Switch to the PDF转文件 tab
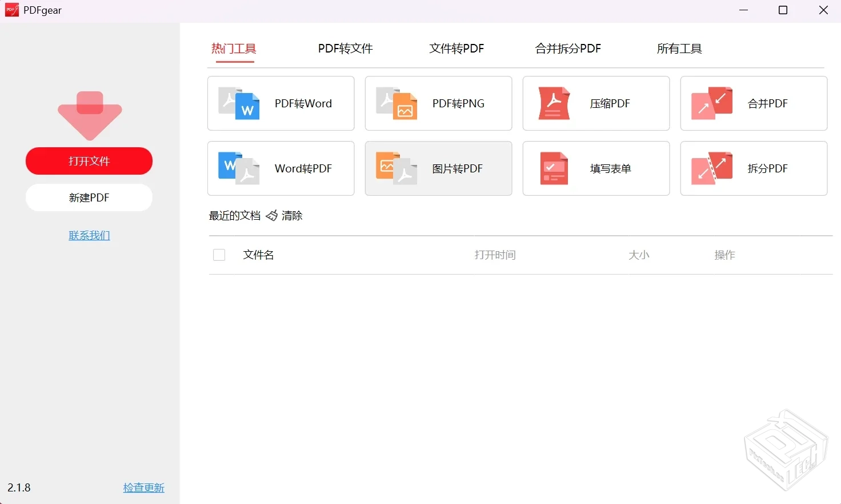The image size is (841, 504). click(x=345, y=49)
